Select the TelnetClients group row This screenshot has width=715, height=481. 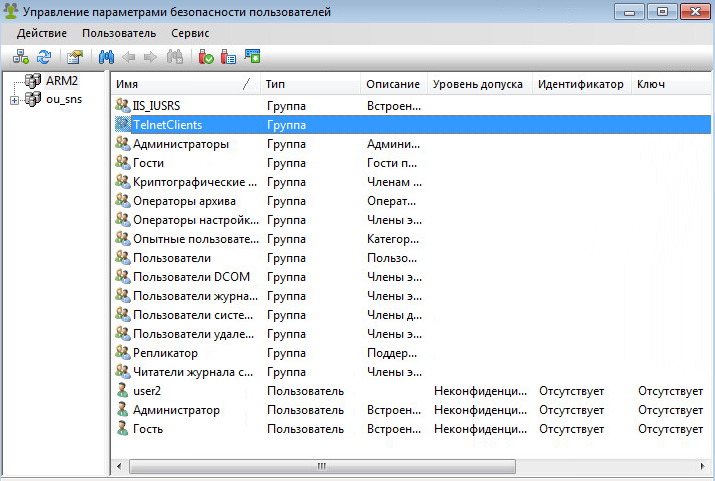[413, 124]
